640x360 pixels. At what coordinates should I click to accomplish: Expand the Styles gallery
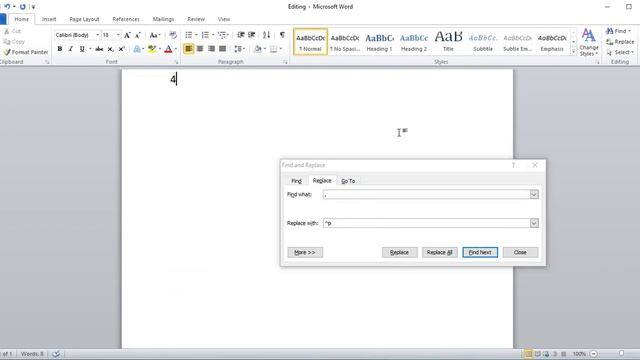573,52
